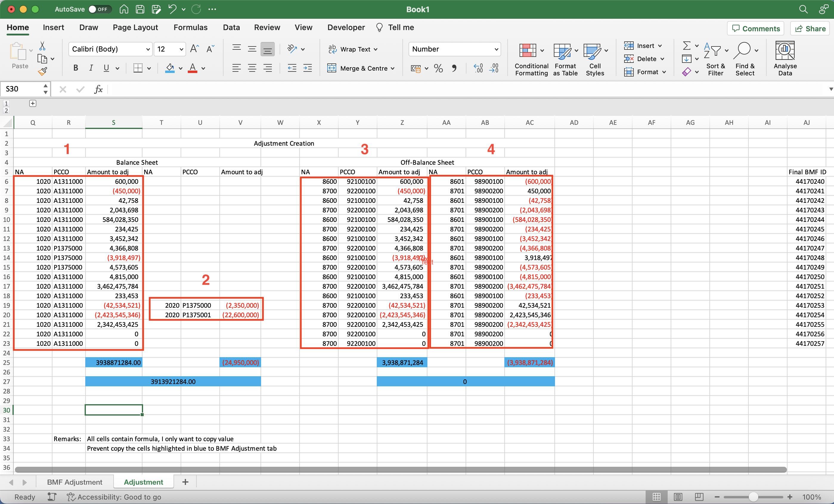Click the Save icon in the title bar
Screen dimensions: 834x504
tap(140, 9)
